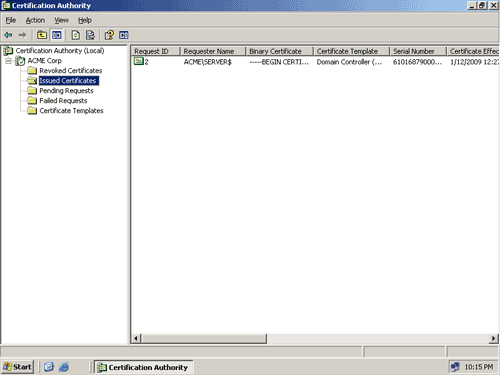Collapse the ACME Corp tree node
Image resolution: width=500 pixels, height=375 pixels.
point(8,61)
